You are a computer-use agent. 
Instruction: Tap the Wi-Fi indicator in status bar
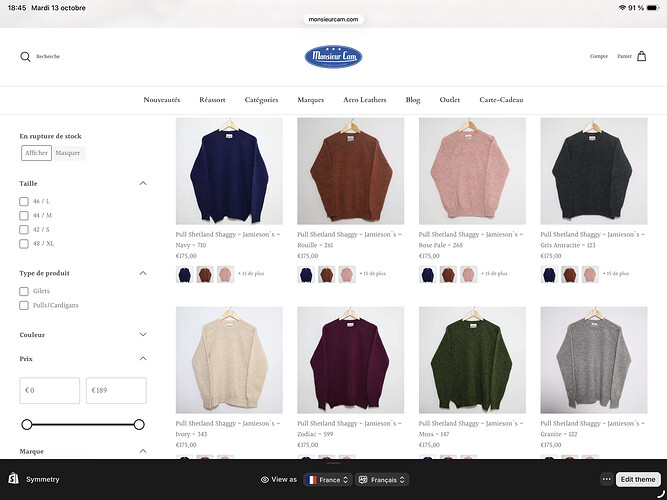click(622, 8)
